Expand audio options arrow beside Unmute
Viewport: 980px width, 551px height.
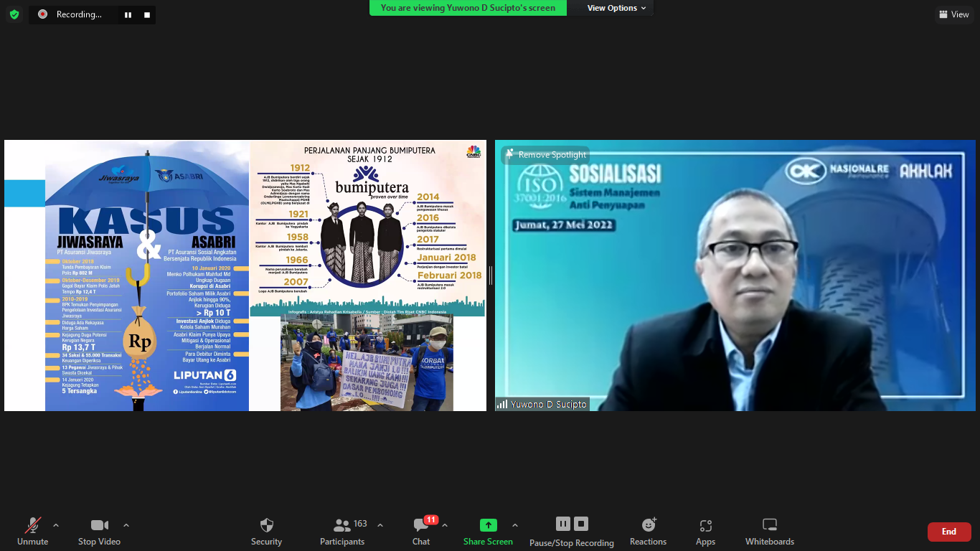[x=56, y=525]
